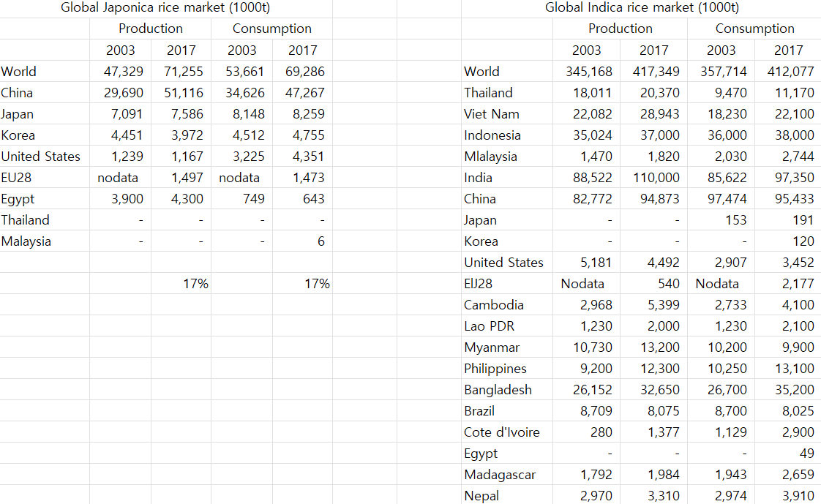
Task: Click Indonesia row label
Action: click(x=492, y=135)
